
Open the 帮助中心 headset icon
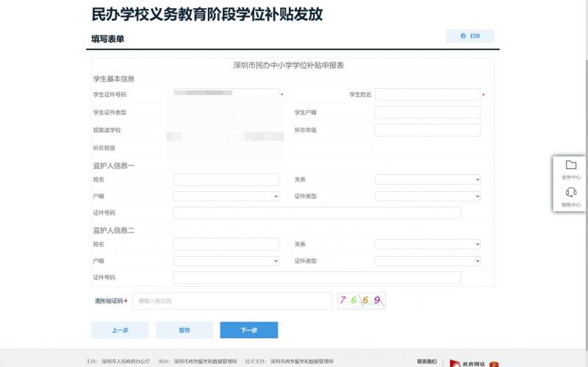[x=571, y=193]
